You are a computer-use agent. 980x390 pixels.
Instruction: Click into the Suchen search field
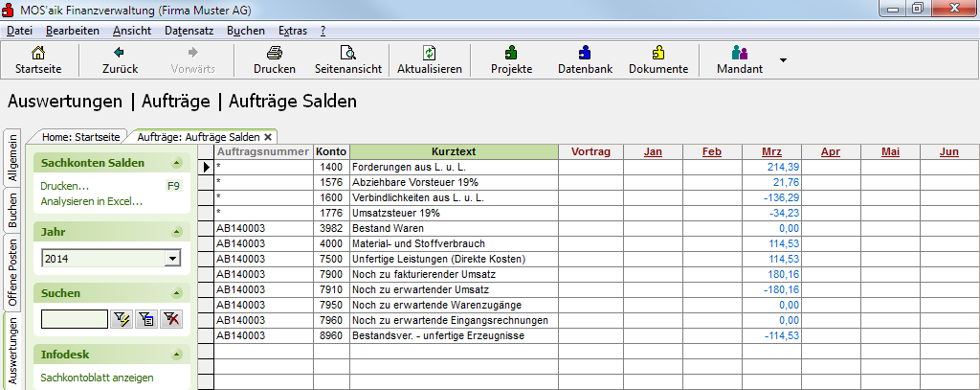(x=75, y=319)
